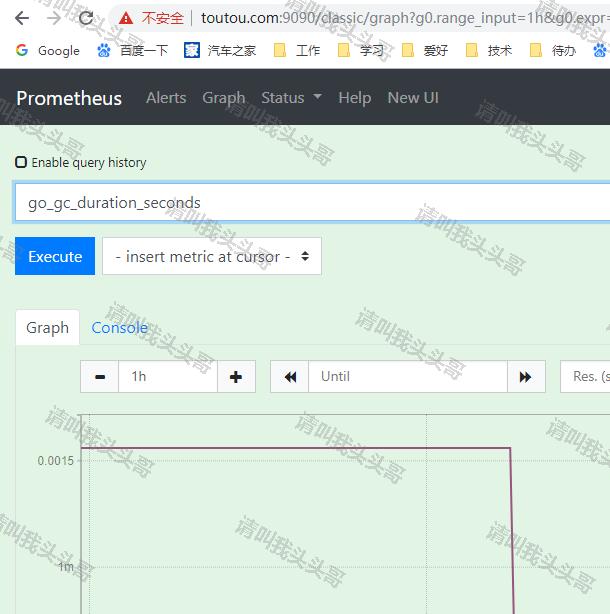The height and width of the screenshot is (614, 610).
Task: Expand the Status dropdown menu
Action: pos(291,98)
